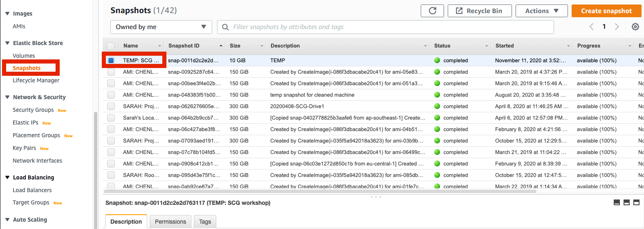The image size is (644, 229).
Task: Click the search magnifier icon
Action: click(x=225, y=27)
